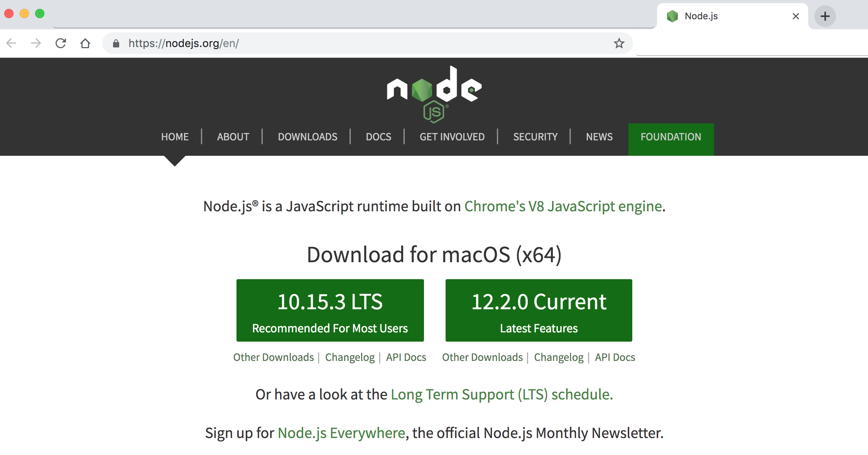View site info via padlock icon
Viewport: 868px width, 455px height.
[x=116, y=44]
